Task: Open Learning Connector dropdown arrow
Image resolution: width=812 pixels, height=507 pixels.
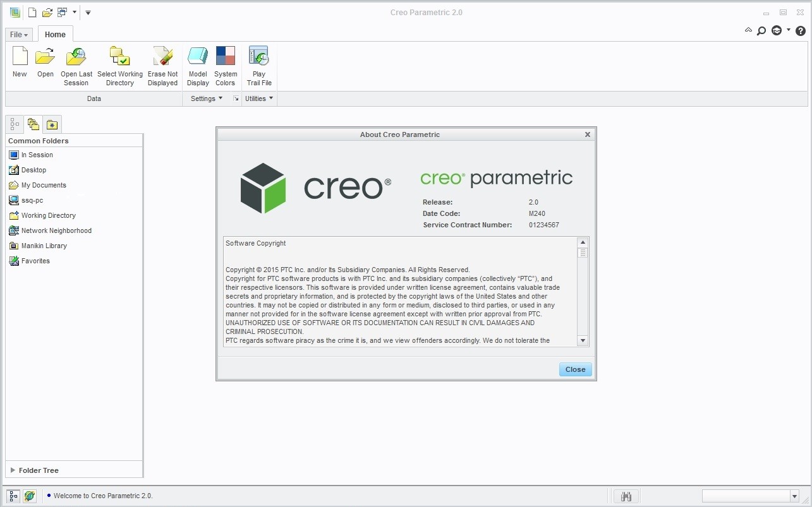Action: tap(788, 30)
